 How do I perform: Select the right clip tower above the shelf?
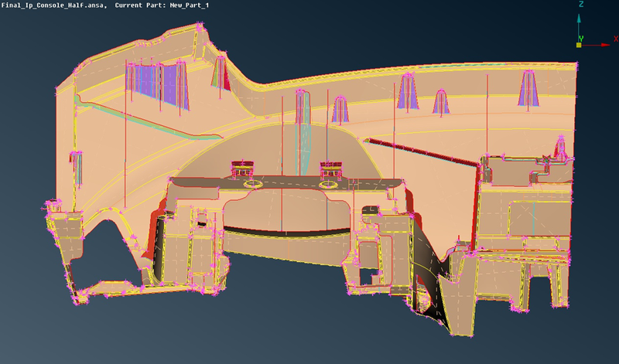pos(331,168)
